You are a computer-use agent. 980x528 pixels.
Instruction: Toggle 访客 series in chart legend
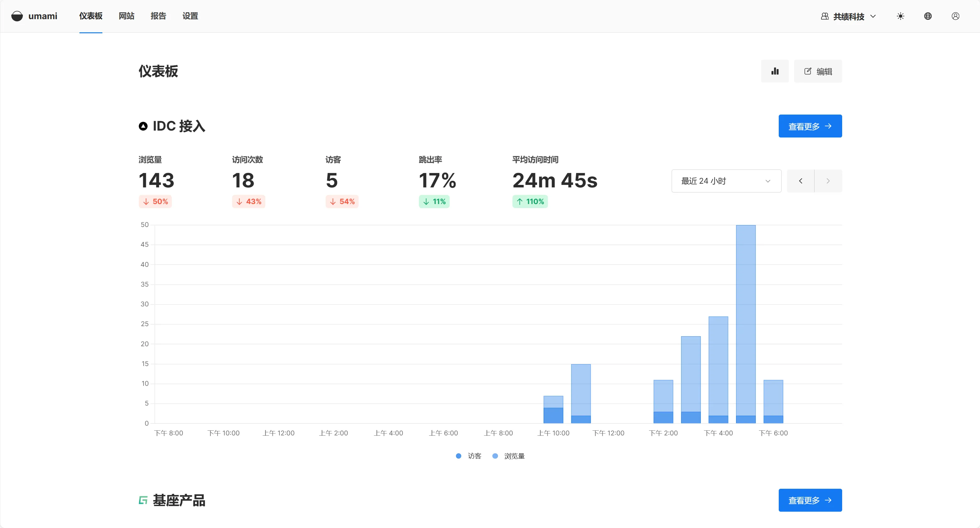click(x=469, y=456)
